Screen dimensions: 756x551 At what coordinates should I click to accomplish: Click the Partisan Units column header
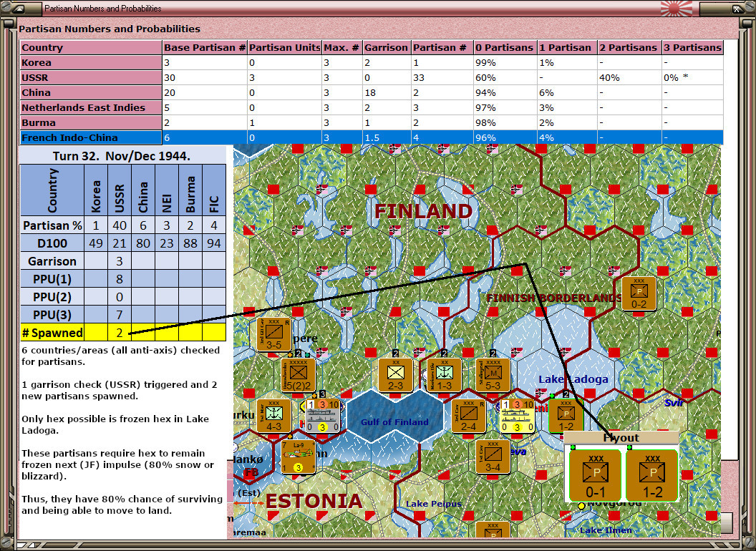tap(284, 47)
